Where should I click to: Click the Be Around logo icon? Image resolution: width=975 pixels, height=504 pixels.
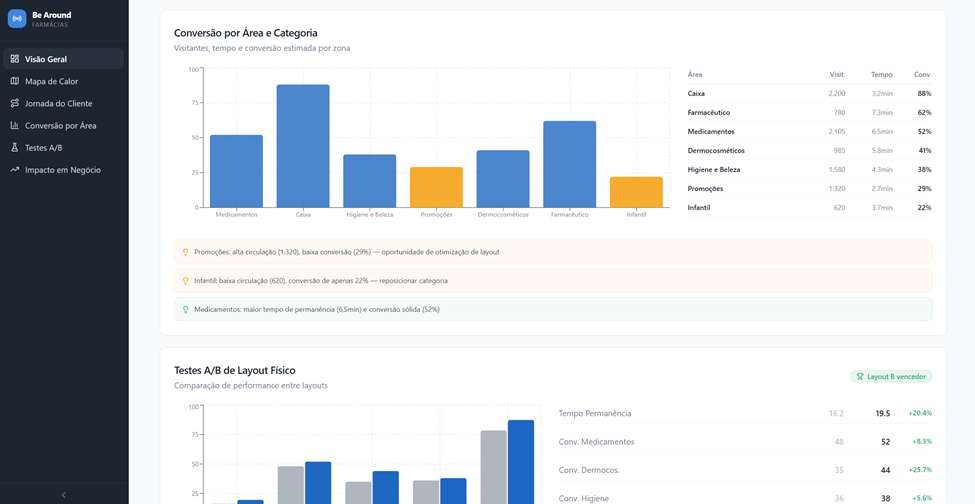pos(17,19)
